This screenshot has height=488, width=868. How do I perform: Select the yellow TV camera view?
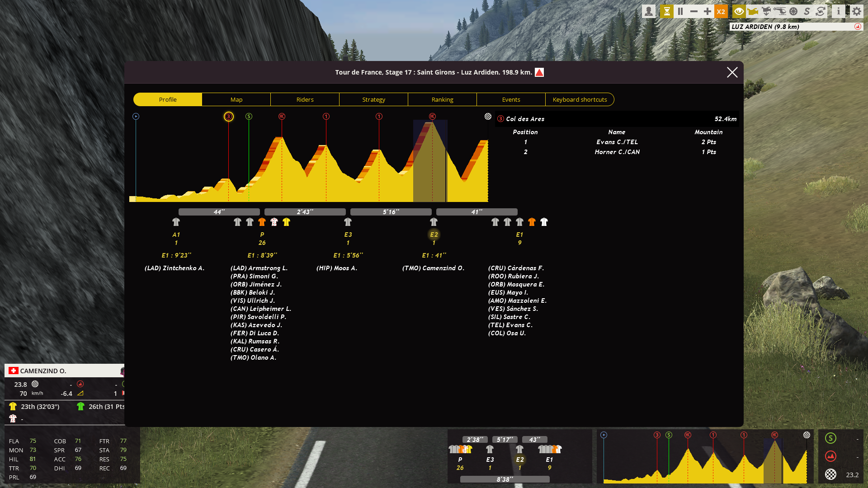pyautogui.click(x=753, y=11)
